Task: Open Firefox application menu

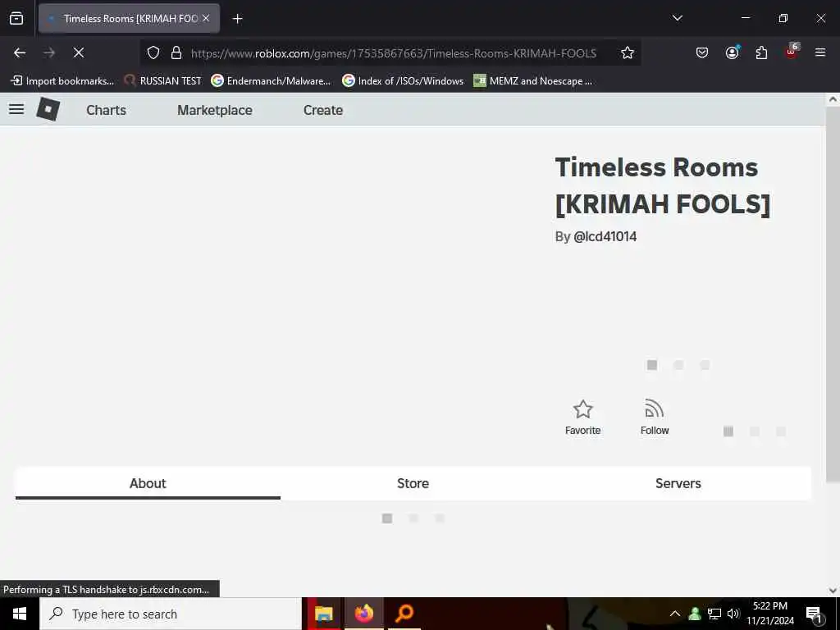Action: (820, 52)
